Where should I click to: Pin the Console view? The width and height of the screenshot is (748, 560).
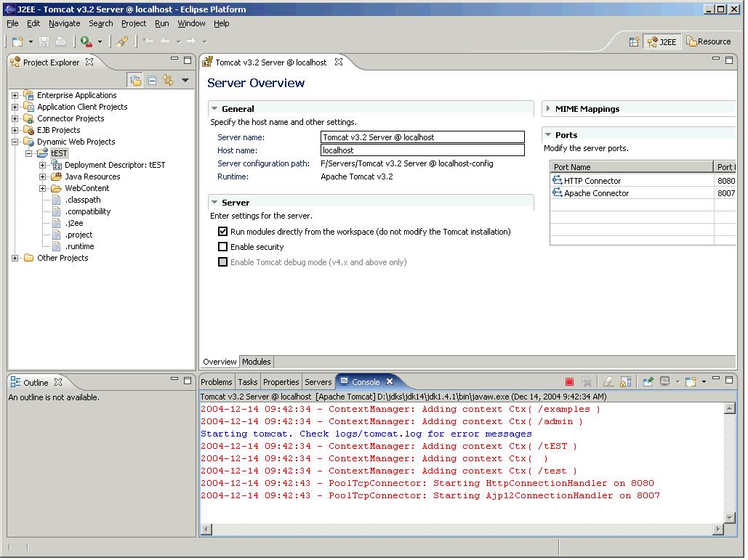pyautogui.click(x=648, y=382)
